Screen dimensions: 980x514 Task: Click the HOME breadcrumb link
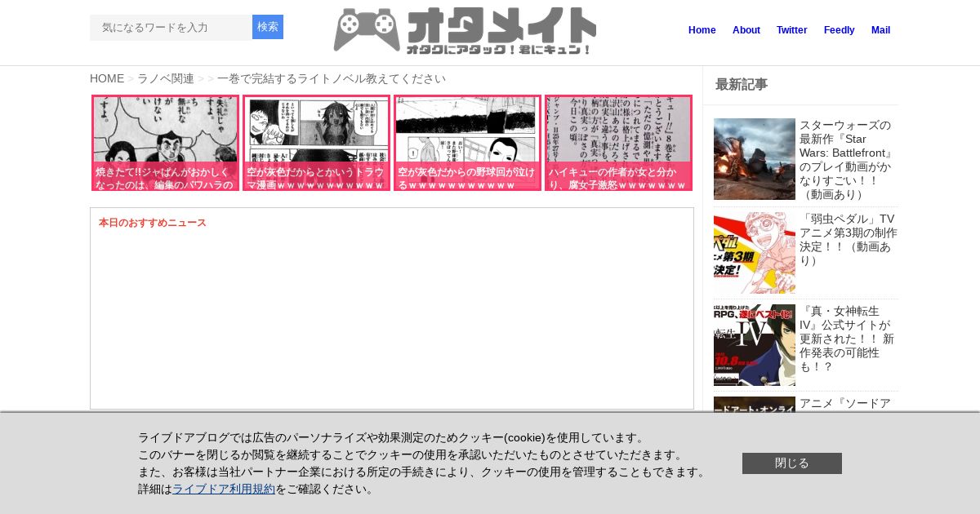coord(107,78)
